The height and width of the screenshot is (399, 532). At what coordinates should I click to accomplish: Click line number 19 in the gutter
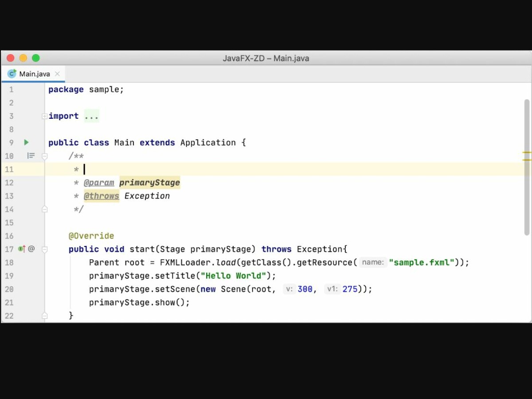pos(9,276)
